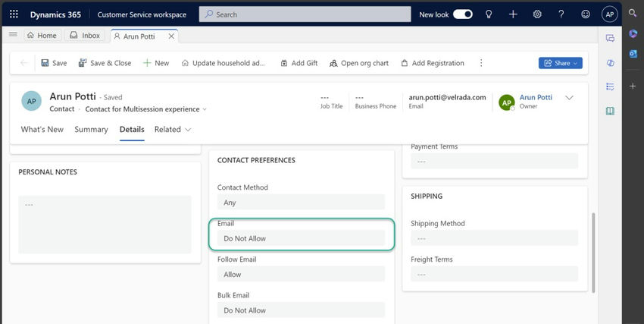Open the Bulk Email Do Not Allow field
The width and height of the screenshot is (644, 324).
(301, 310)
